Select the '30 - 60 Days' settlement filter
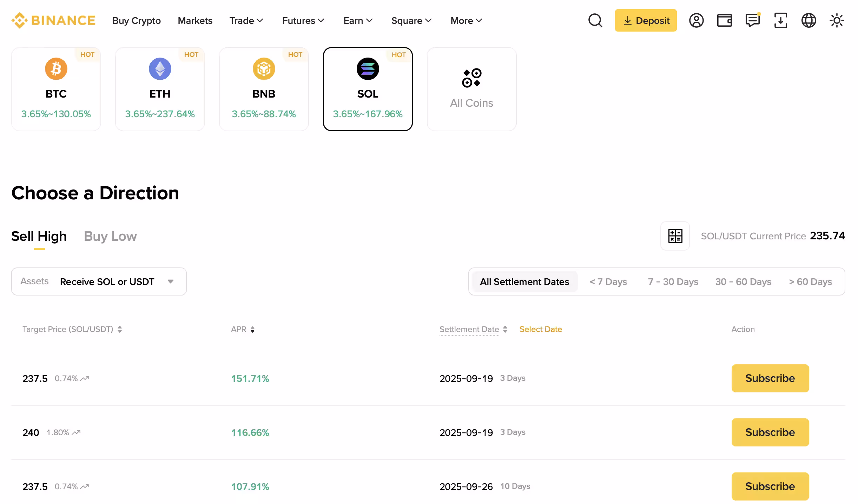 point(743,281)
